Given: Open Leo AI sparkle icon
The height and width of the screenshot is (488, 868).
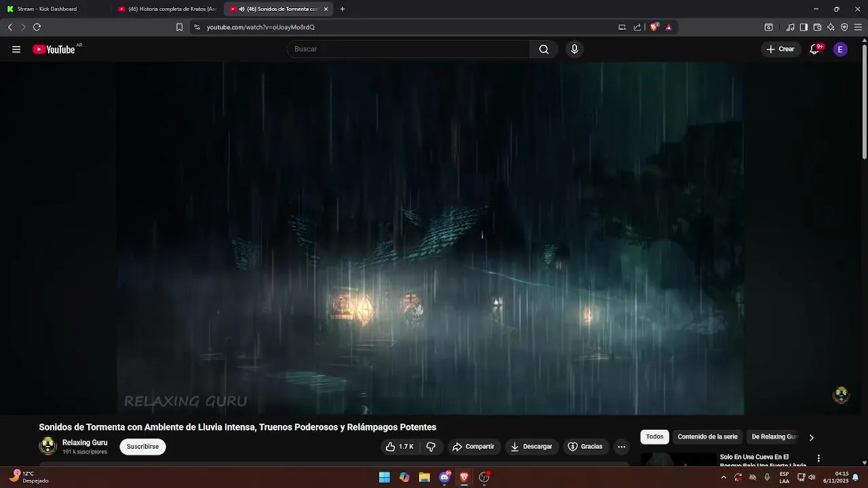Looking at the screenshot, I should click(831, 27).
